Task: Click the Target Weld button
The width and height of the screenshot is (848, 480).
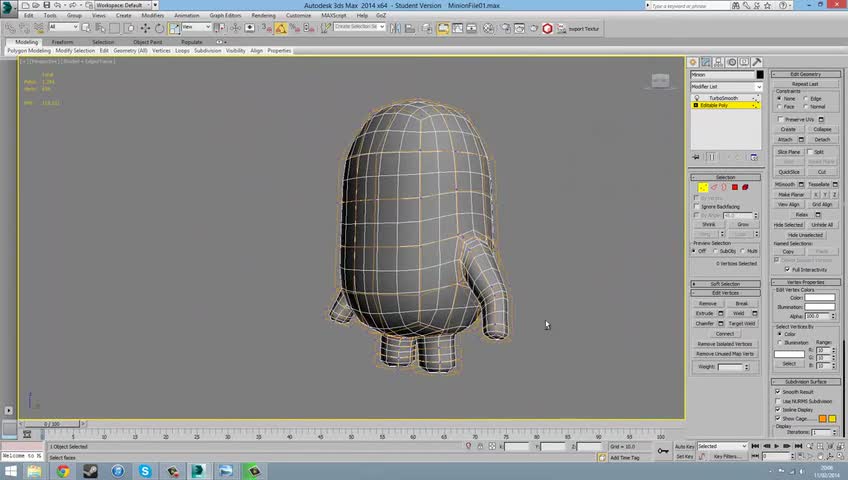Action: [x=741, y=323]
